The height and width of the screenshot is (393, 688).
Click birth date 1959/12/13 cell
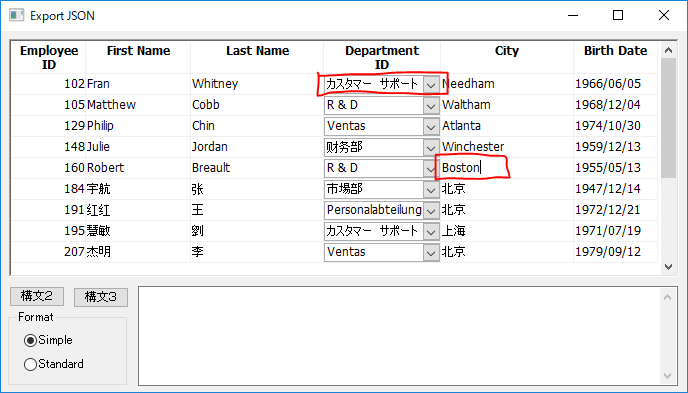[x=615, y=147]
